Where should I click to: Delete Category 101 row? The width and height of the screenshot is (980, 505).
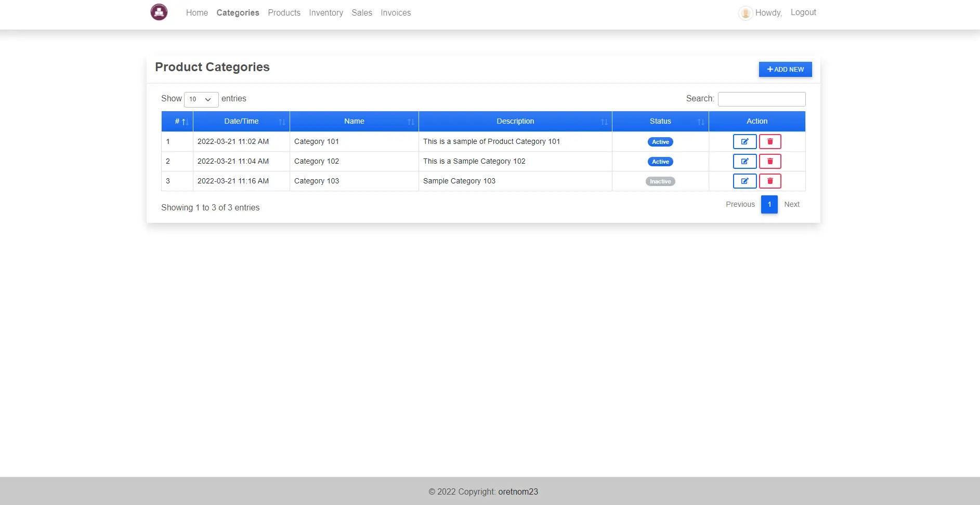coord(770,141)
